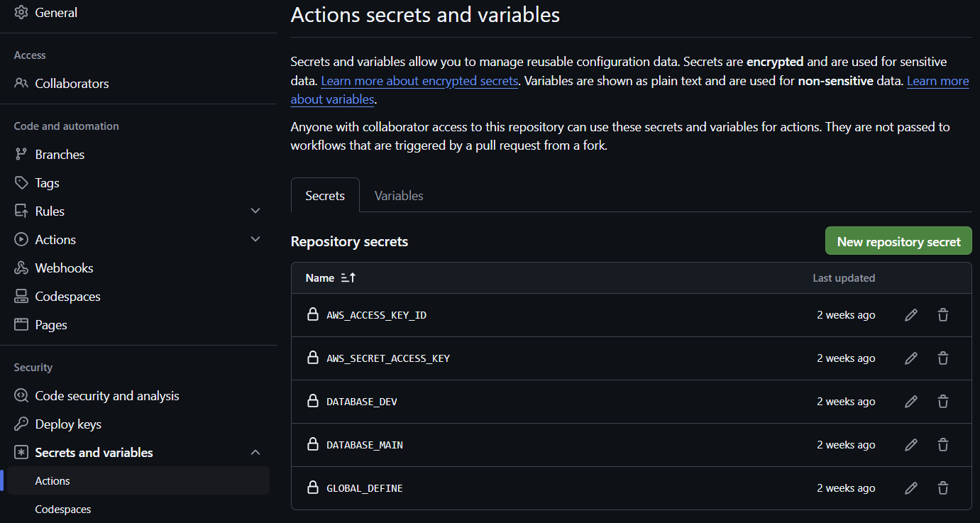Collapse the Secrets and variables section
This screenshot has height=523, width=980.
point(255,452)
